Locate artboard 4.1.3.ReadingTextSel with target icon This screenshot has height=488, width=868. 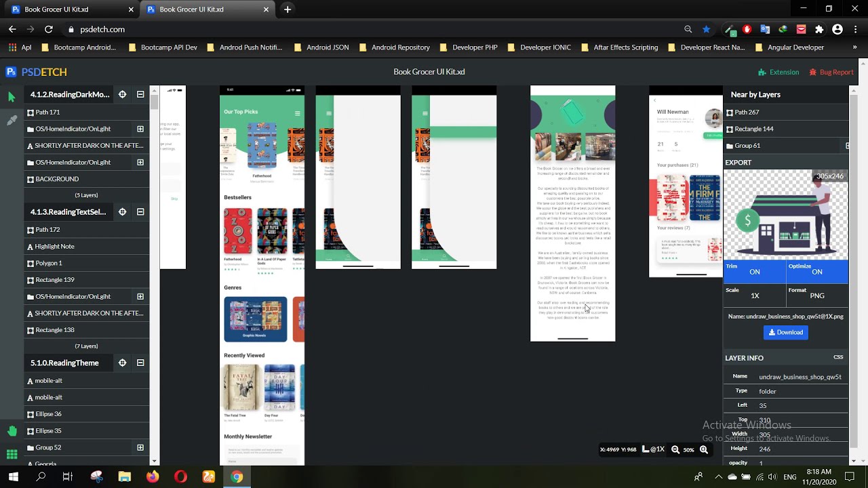pos(122,211)
